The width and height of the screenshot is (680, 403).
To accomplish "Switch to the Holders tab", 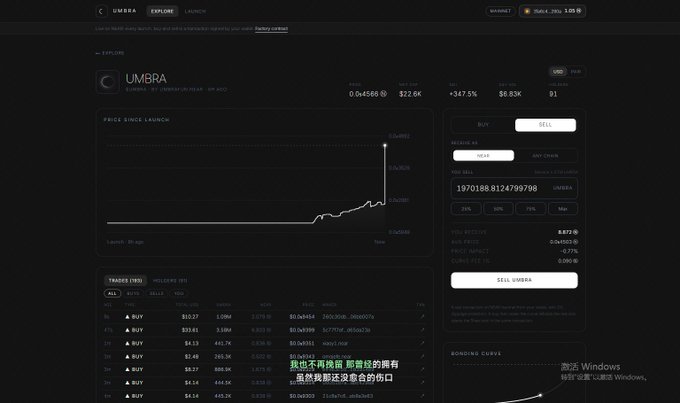I will pos(170,281).
